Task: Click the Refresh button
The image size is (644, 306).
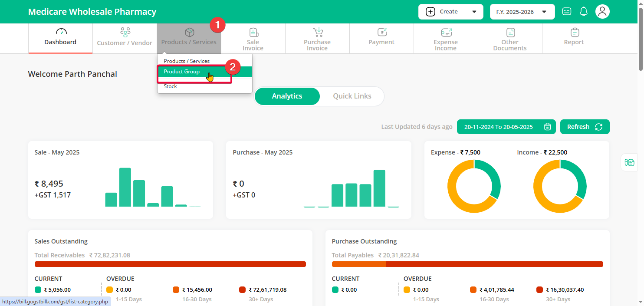Action: coord(585,127)
